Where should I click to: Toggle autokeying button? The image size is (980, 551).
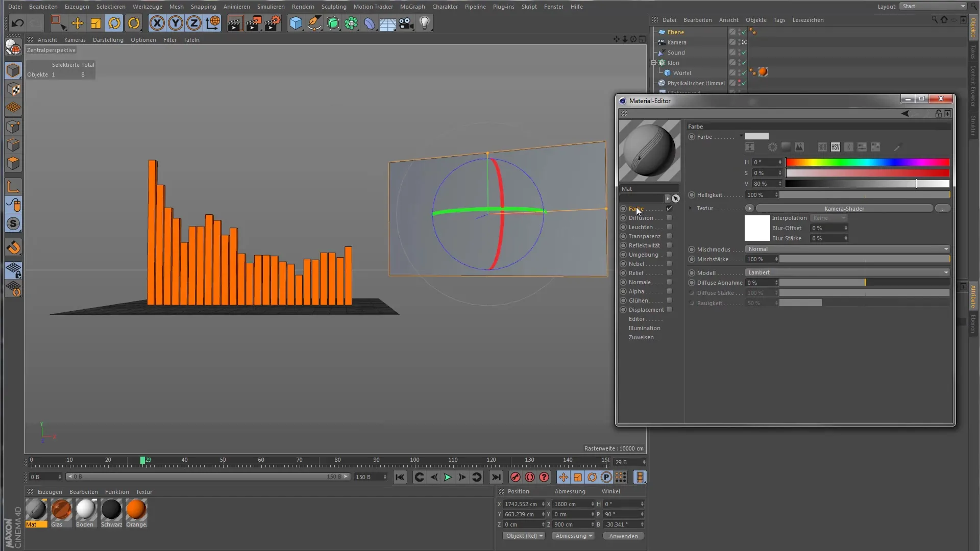coord(530,478)
